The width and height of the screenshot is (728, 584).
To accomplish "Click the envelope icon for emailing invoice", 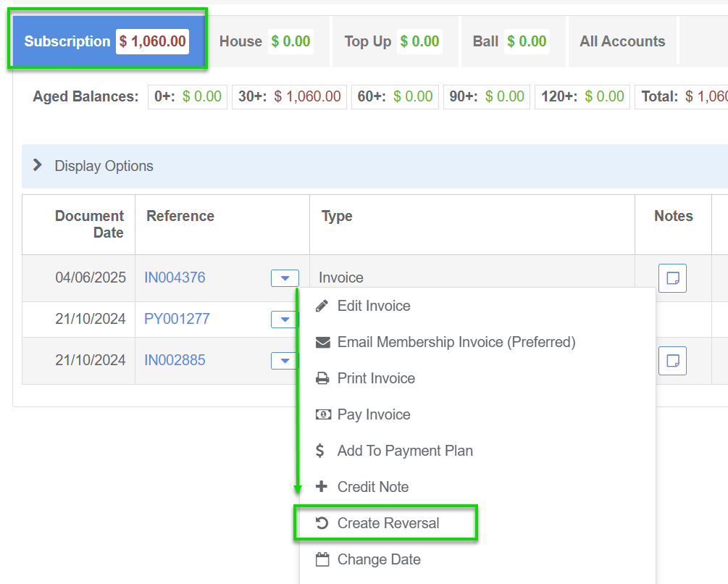I will tap(322, 342).
